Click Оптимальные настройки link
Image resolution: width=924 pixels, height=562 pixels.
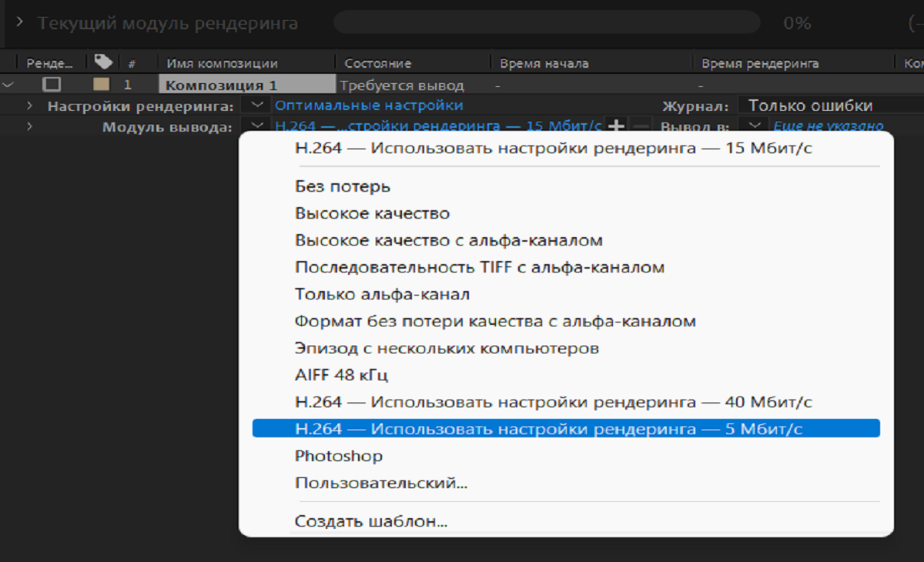point(369,105)
